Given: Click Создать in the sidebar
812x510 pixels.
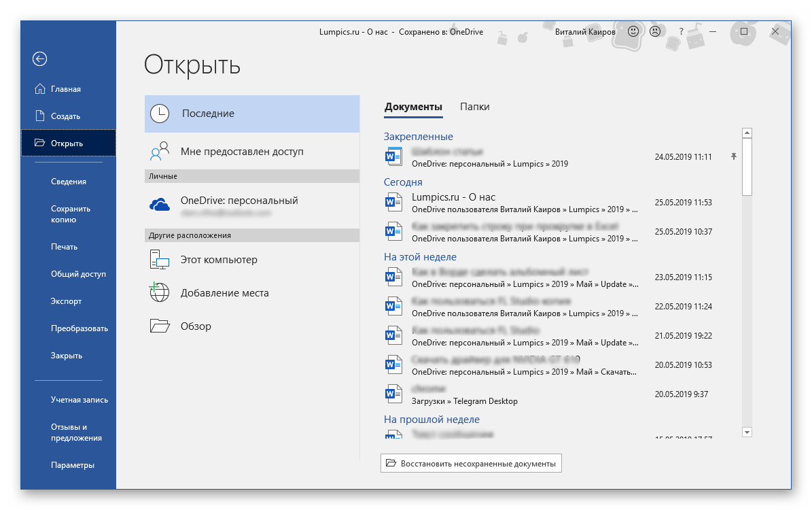Looking at the screenshot, I should [x=65, y=116].
